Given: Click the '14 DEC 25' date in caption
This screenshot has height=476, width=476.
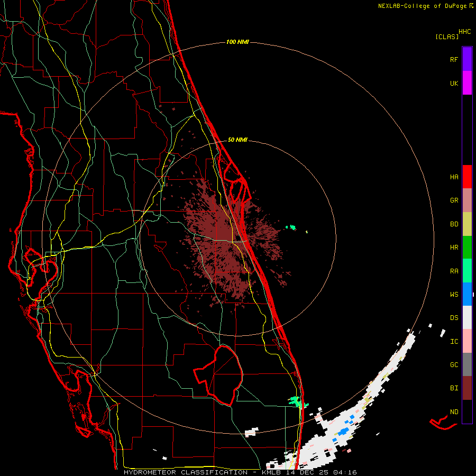Looking at the screenshot, I should [307, 472].
